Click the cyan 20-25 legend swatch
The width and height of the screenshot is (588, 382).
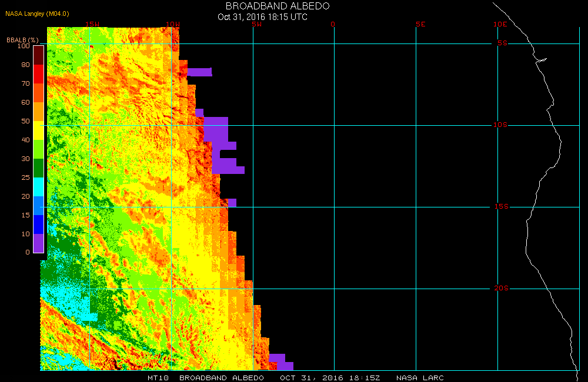(x=38, y=187)
